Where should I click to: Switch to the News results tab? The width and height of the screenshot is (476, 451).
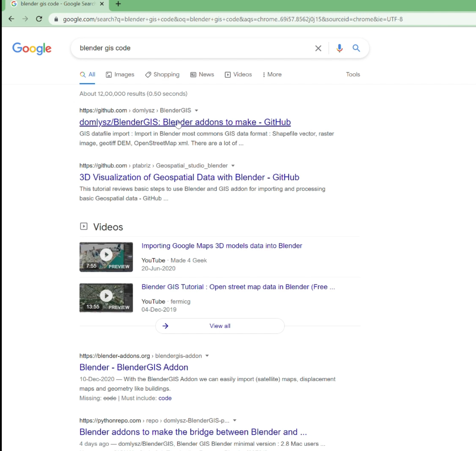point(202,74)
